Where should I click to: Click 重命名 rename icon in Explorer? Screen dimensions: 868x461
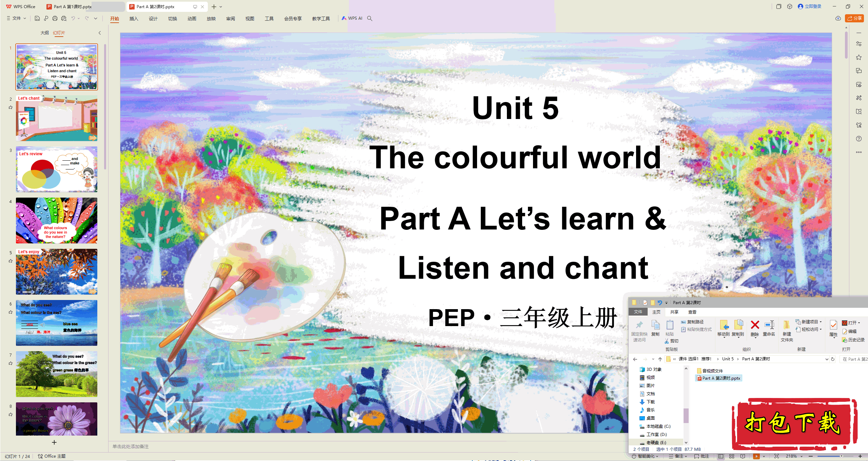pos(769,328)
